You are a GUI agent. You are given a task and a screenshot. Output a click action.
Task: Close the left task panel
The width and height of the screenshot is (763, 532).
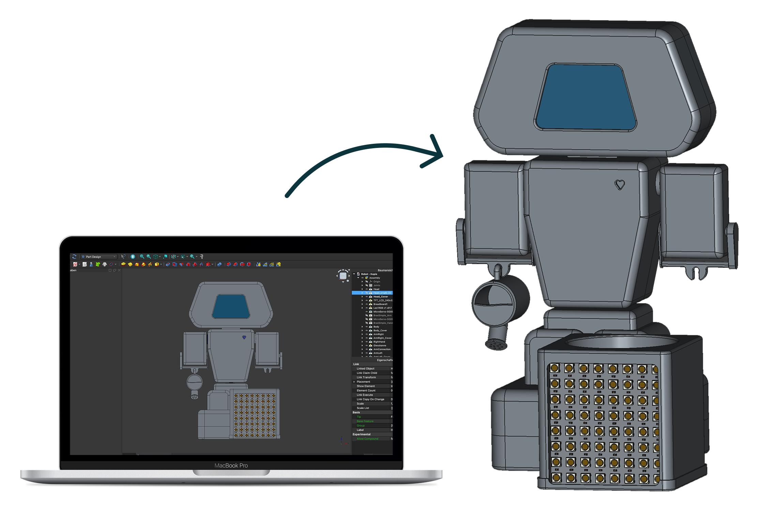pyautogui.click(x=119, y=270)
